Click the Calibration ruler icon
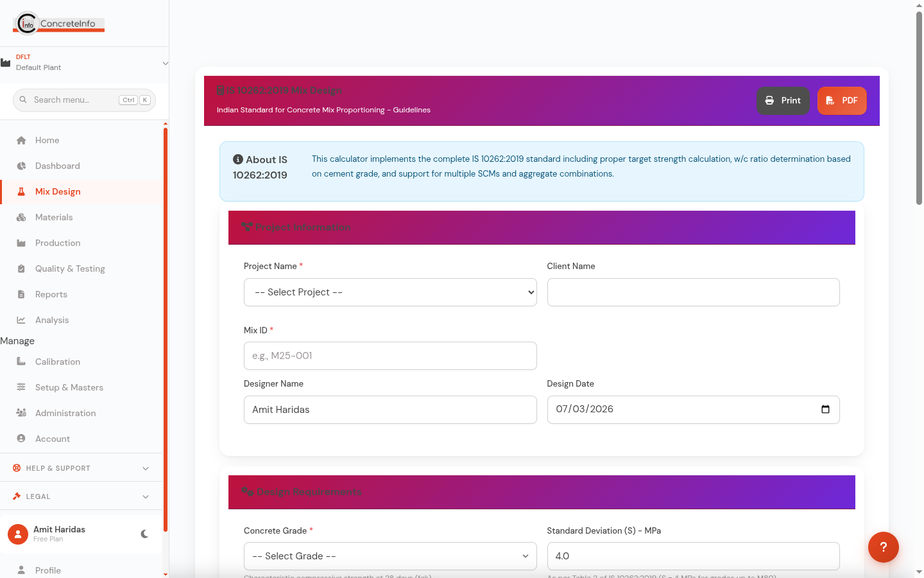Screen dimensions: 924x578 [x=21, y=362]
